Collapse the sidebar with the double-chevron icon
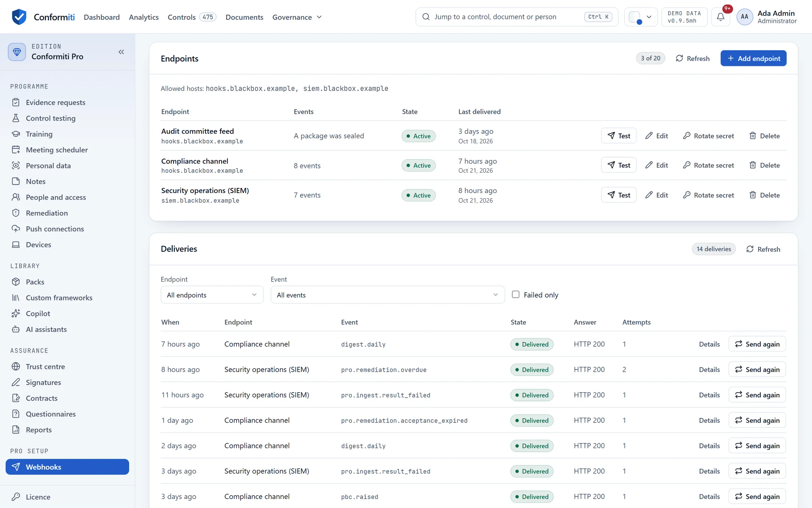Viewport: 812px width, 508px height. coord(121,52)
